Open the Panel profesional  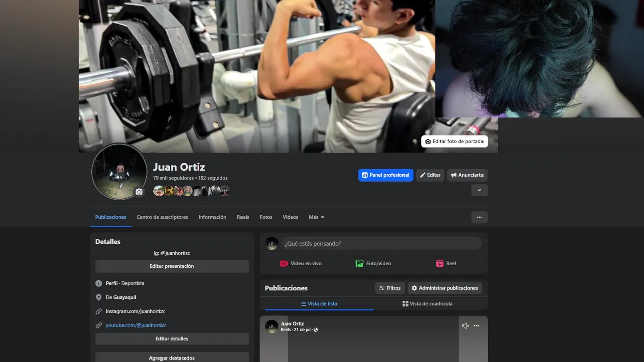click(x=385, y=175)
